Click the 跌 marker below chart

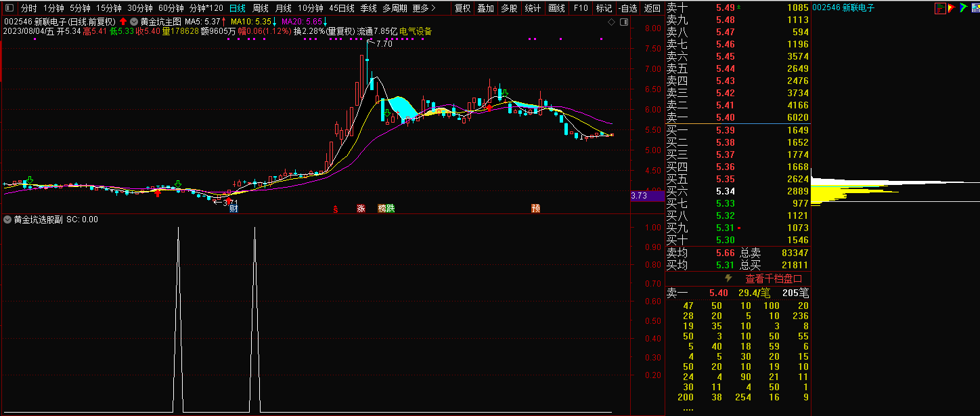[x=391, y=209]
